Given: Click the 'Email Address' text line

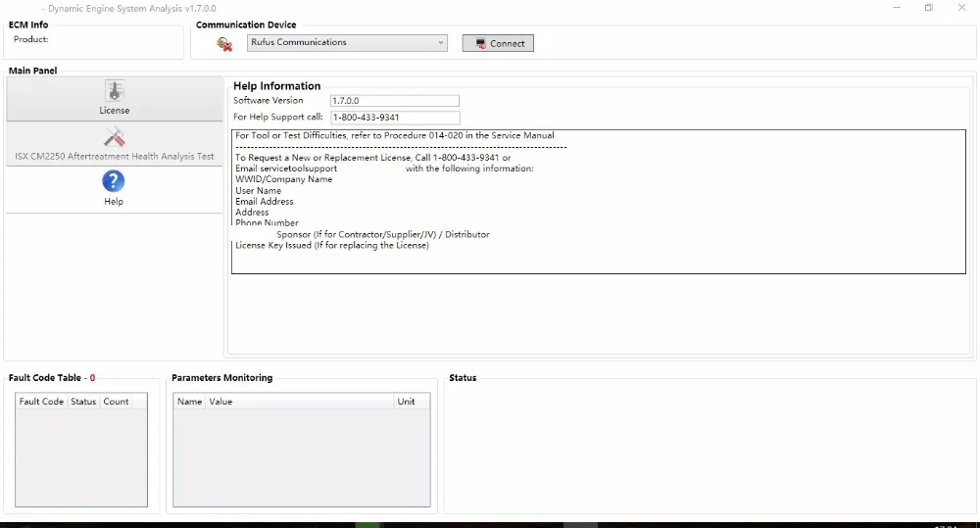Looking at the screenshot, I should [x=265, y=201].
